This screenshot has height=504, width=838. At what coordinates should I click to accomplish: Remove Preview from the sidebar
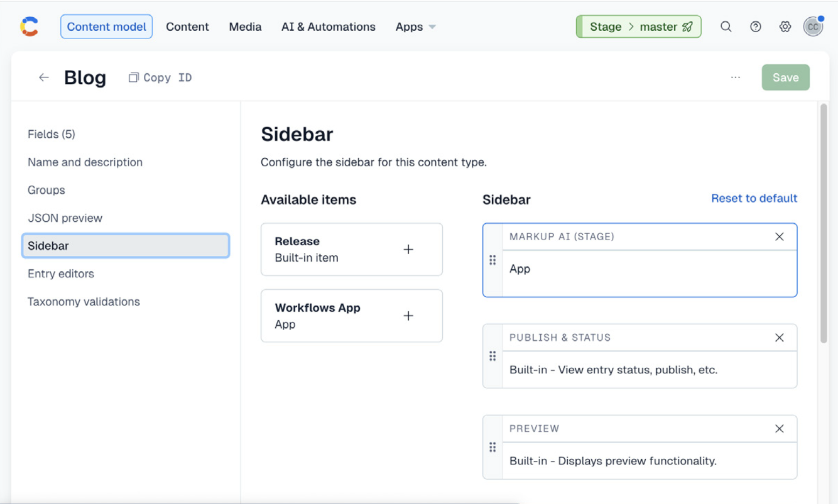click(x=779, y=429)
